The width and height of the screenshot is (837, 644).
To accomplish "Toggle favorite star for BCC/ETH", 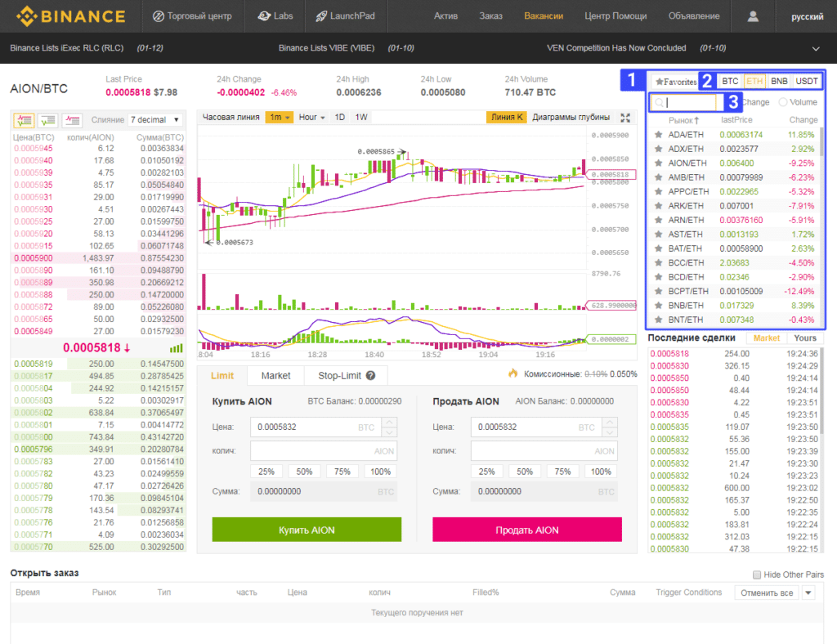I will [658, 262].
